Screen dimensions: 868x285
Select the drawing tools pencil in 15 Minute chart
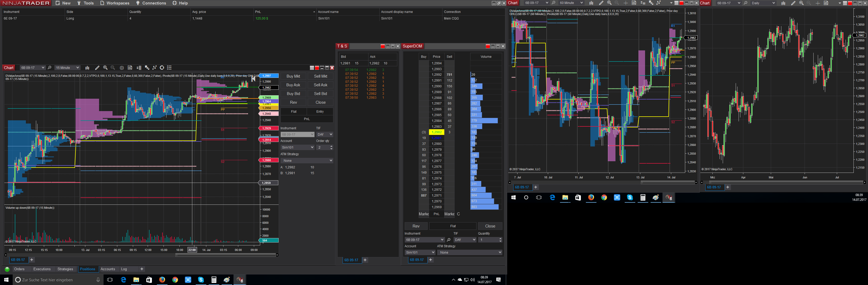[x=97, y=68]
